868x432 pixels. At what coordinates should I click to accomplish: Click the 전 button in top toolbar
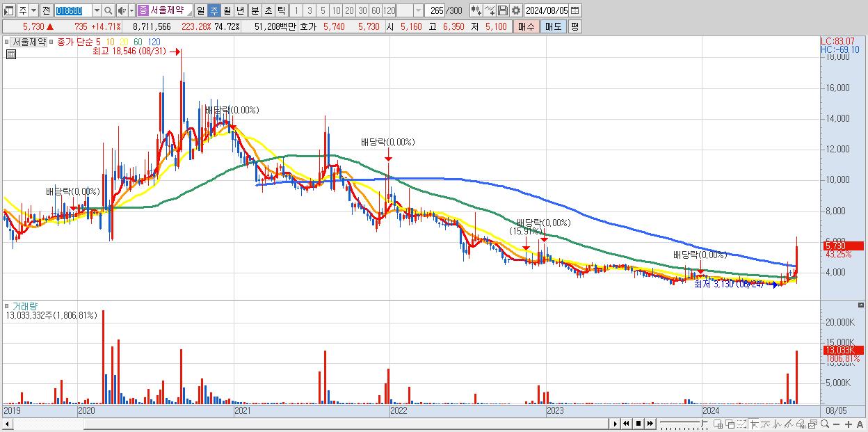click(x=46, y=10)
